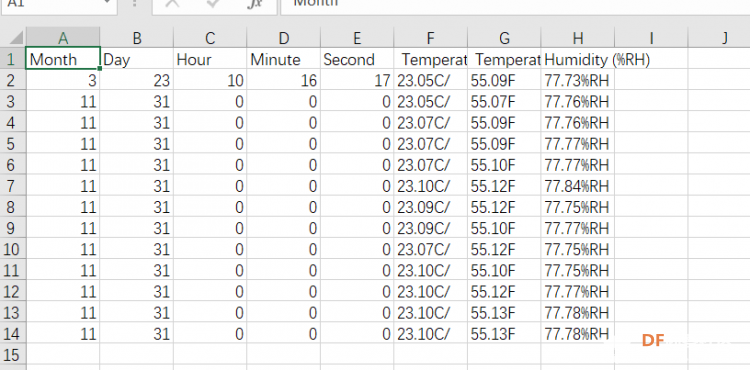750x370 pixels.
Task: Select row 12 header
Action: [13, 291]
